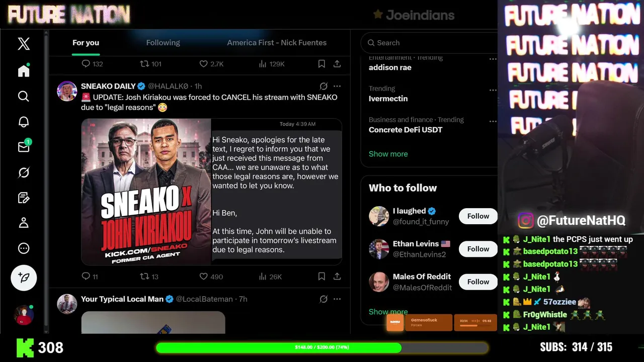Follow Ethan Levins
644x362 pixels.
pyautogui.click(x=478, y=249)
